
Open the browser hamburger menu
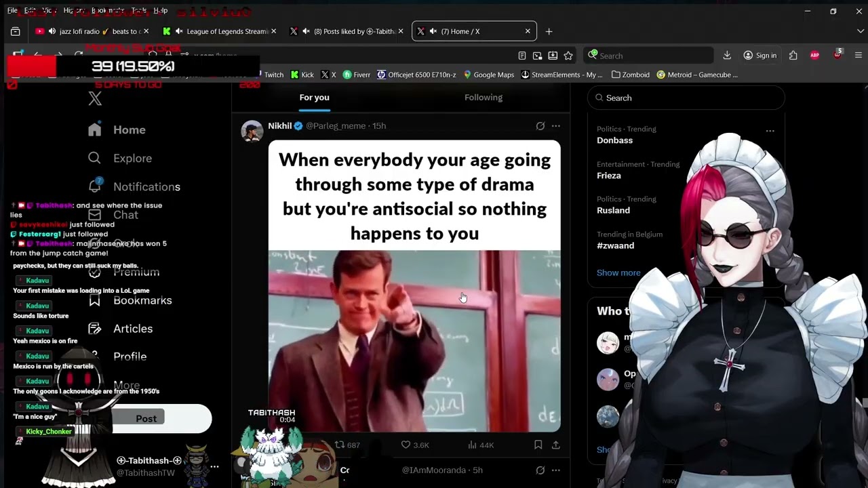pyautogui.click(x=859, y=56)
